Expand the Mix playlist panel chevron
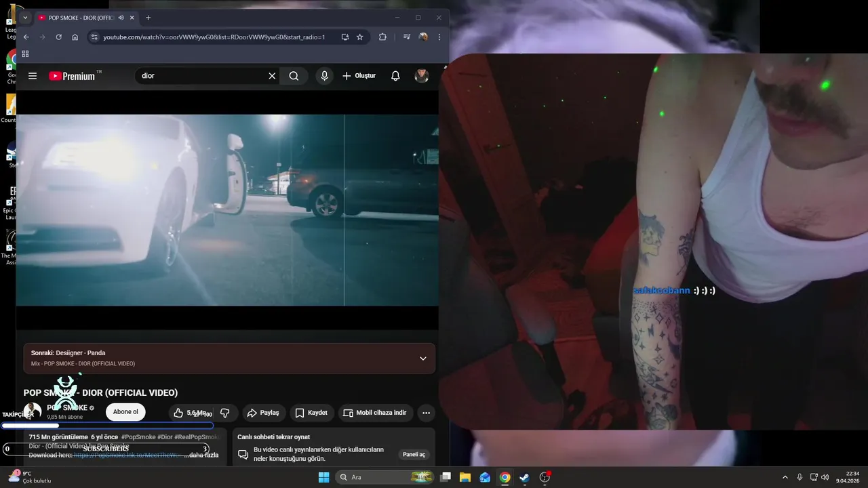Viewport: 868px width, 488px height. click(x=423, y=359)
